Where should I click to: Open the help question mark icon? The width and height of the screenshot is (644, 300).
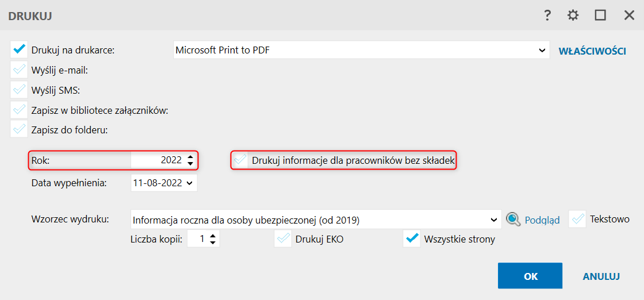(x=547, y=16)
